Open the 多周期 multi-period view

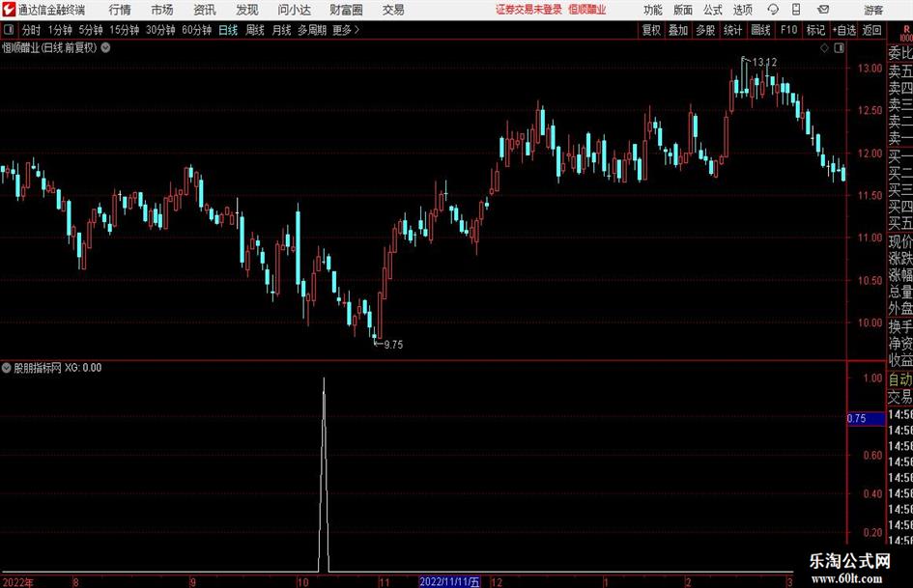[x=312, y=30]
